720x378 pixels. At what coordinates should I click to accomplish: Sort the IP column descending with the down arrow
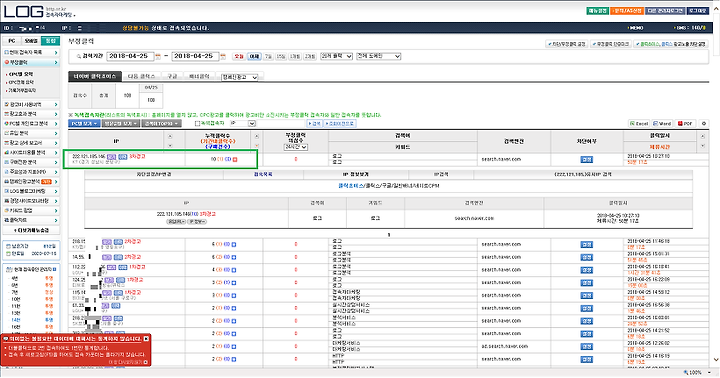point(170,146)
